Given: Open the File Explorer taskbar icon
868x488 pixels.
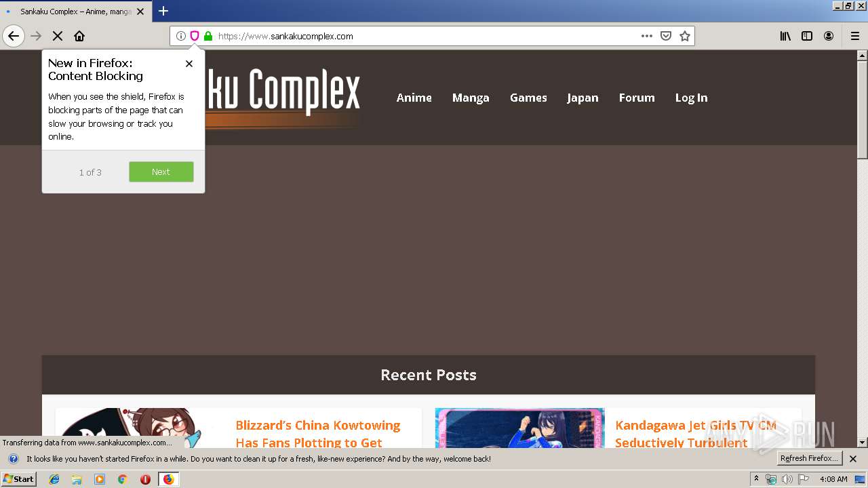Looking at the screenshot, I should 77,479.
